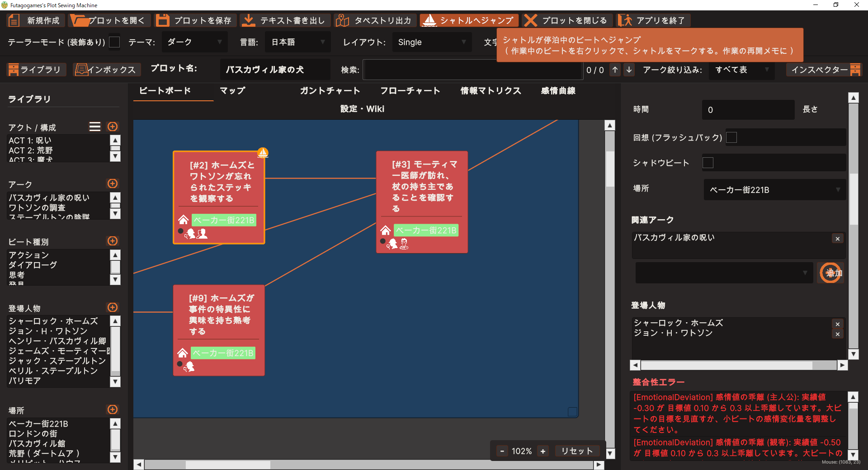The image size is (868, 470).
Task: Click the 追加 button for related arc
Action: coord(830,273)
